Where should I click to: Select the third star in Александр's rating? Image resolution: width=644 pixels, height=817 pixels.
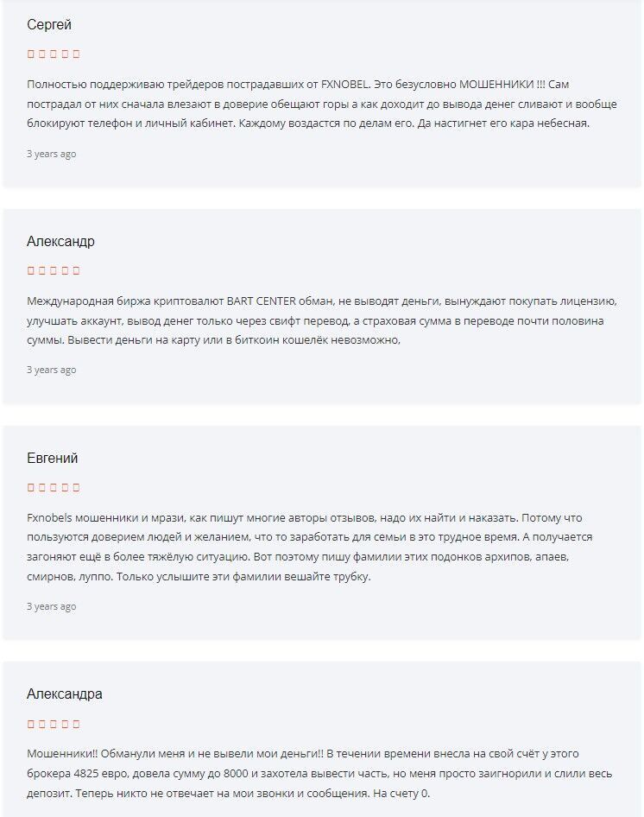click(x=54, y=270)
